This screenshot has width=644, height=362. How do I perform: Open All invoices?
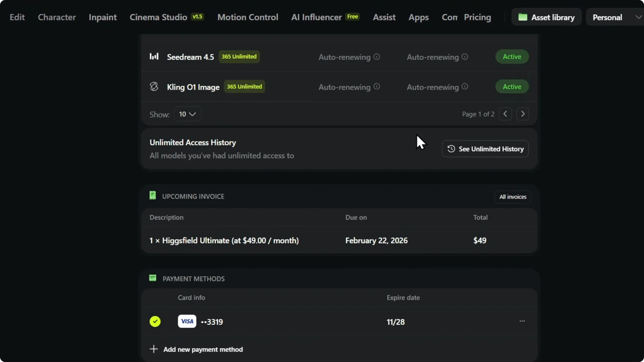tap(513, 197)
